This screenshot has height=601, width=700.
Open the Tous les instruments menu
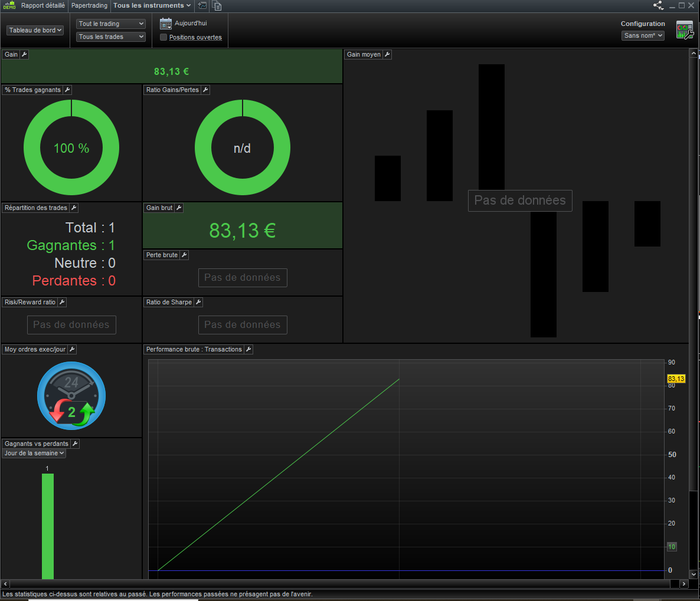pos(152,5)
